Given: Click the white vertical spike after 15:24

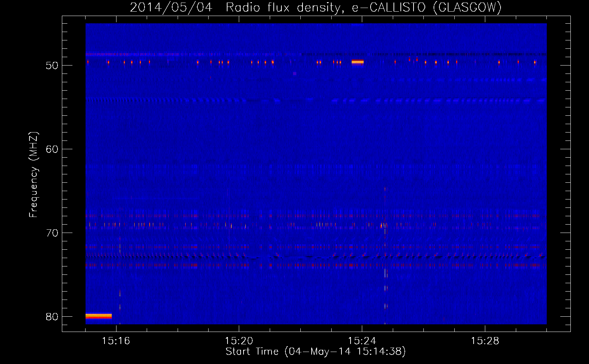Looking at the screenshot, I should (385, 255).
